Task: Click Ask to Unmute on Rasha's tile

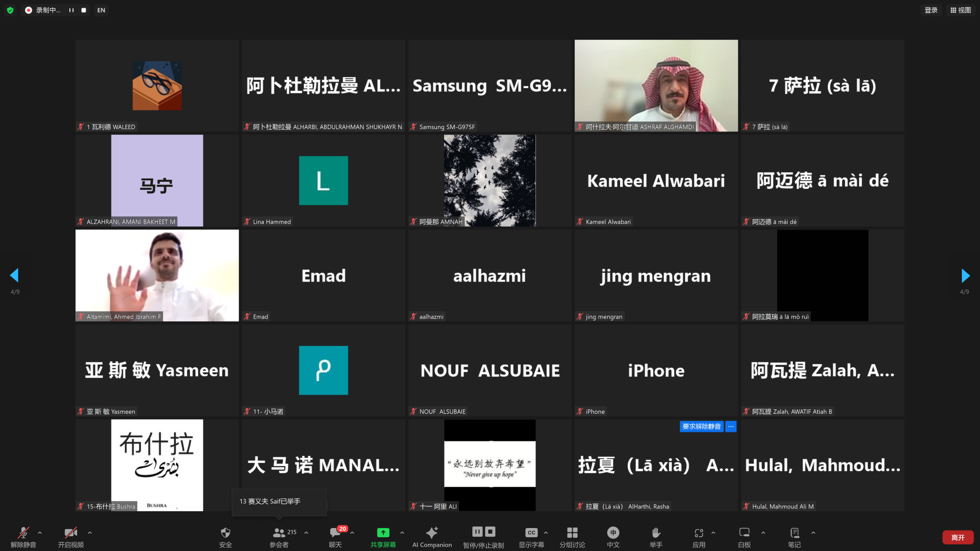Action: (701, 427)
